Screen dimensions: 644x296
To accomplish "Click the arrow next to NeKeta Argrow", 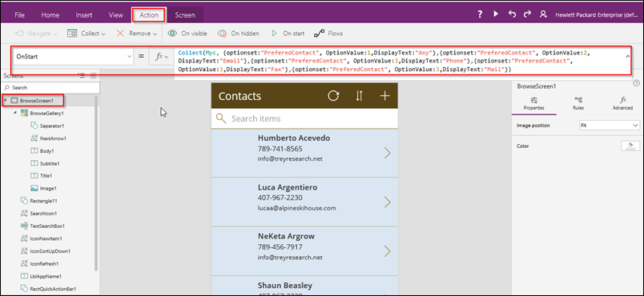I will (x=387, y=251).
